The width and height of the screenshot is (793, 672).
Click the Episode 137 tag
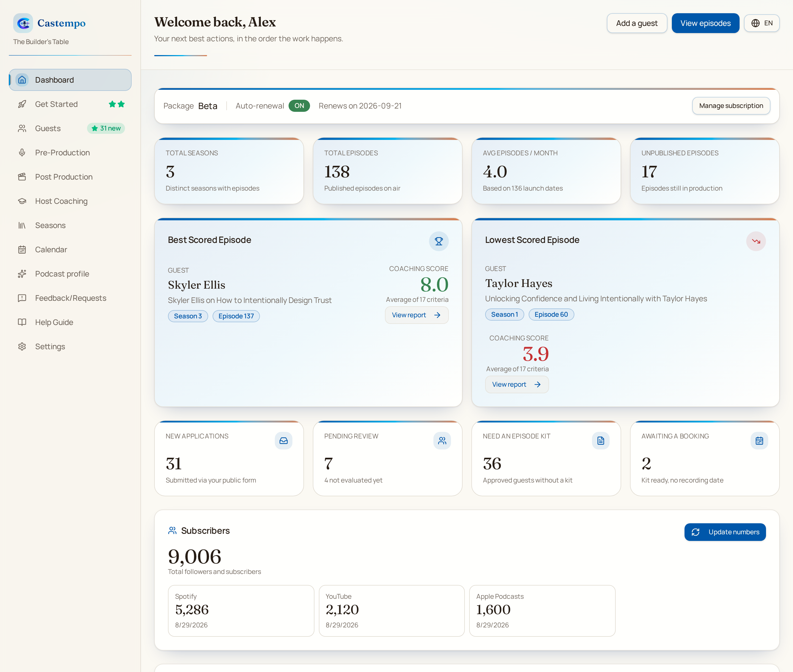tap(236, 316)
